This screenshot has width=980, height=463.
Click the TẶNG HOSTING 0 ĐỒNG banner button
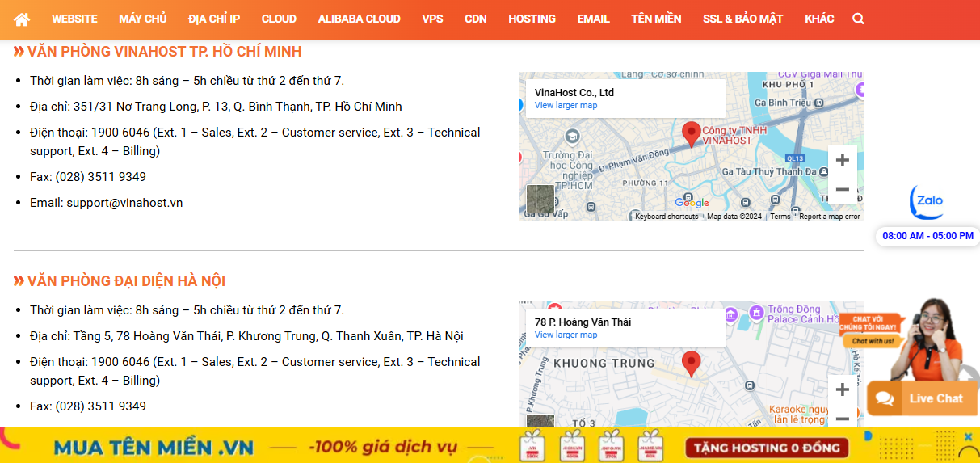767,448
